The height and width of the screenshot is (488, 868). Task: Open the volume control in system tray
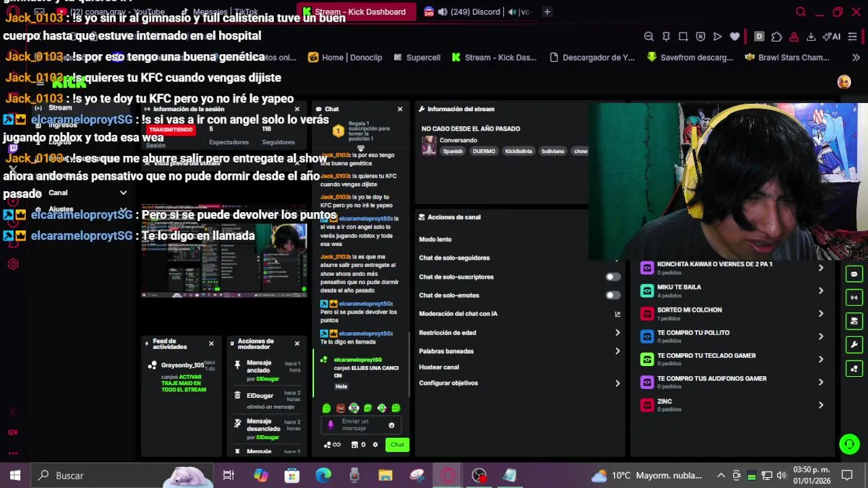tap(781, 476)
